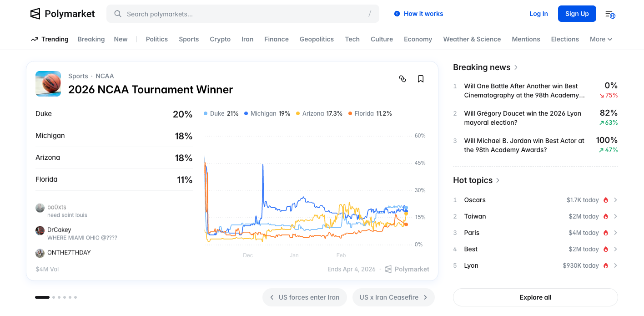Open the Crypto category tab

(220, 39)
